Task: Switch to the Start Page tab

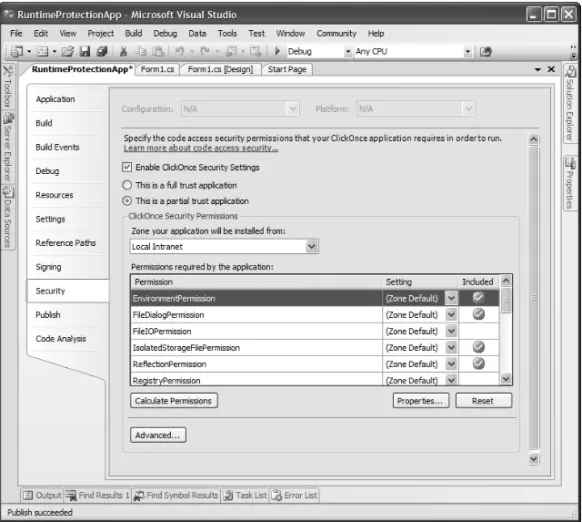Action: [x=287, y=69]
